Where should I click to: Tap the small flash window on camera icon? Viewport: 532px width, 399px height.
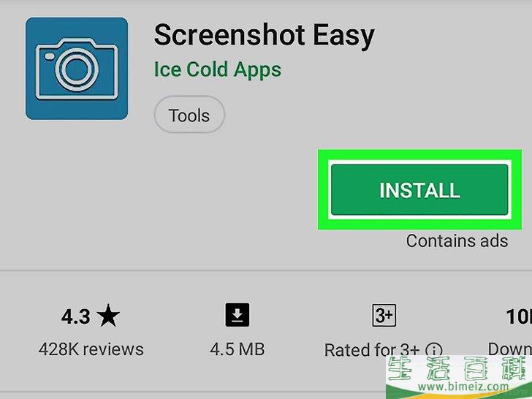50,56
